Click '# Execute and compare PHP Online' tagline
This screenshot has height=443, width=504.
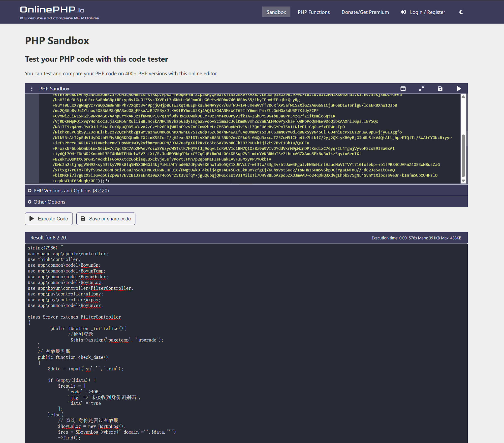(x=59, y=18)
